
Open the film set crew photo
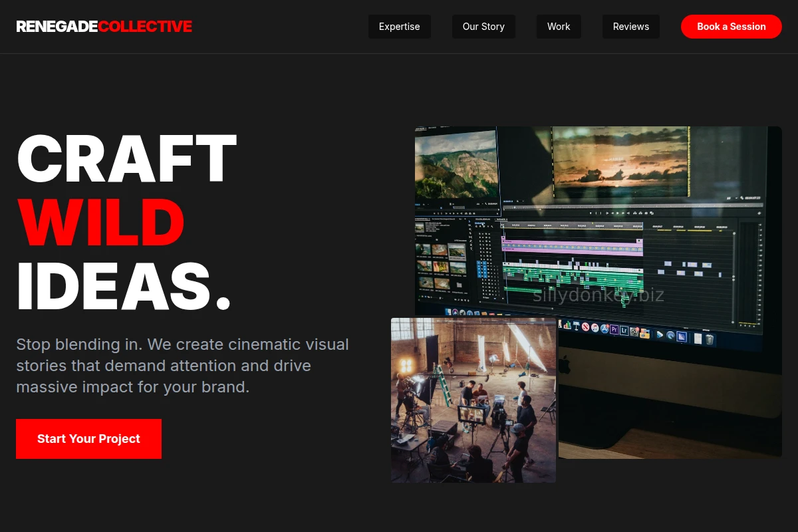click(473, 400)
